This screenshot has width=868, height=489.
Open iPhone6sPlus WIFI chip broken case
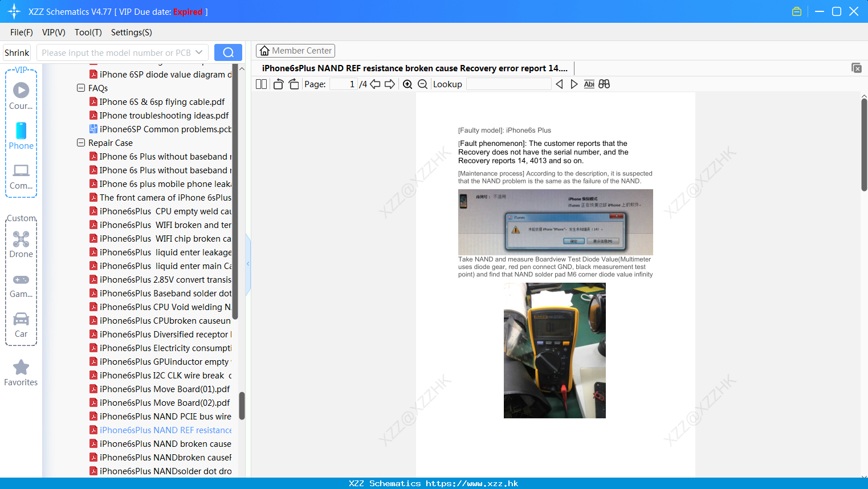point(161,239)
